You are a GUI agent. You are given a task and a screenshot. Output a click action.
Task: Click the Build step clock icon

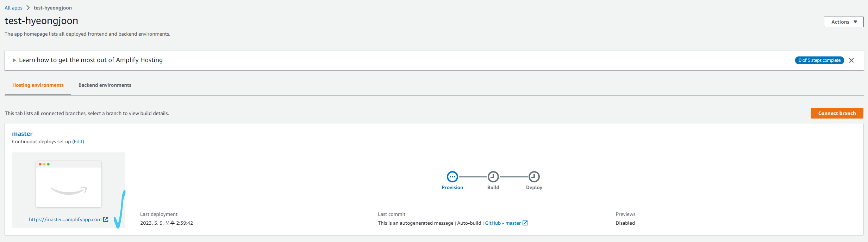point(493,177)
